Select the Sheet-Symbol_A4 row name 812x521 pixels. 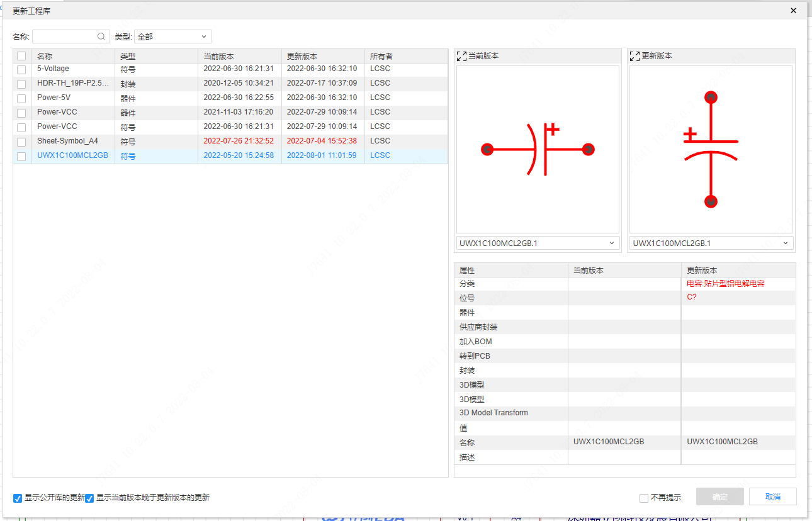[67, 141]
